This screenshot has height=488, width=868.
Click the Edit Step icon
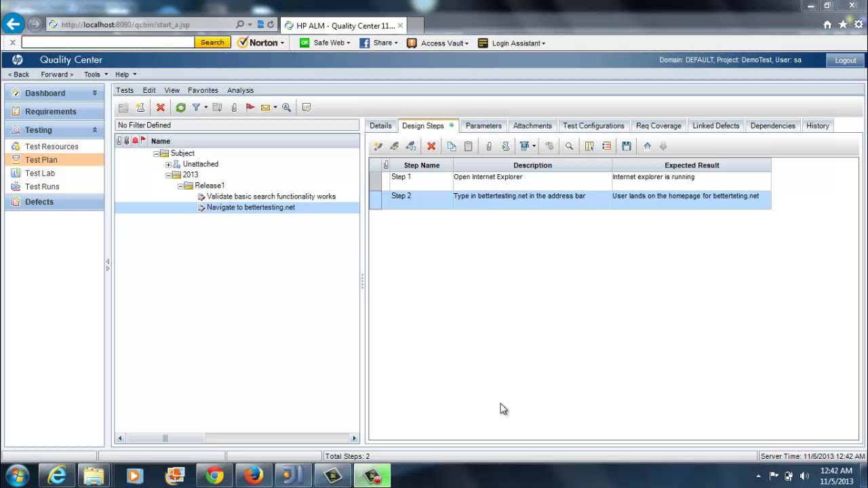[x=395, y=146]
